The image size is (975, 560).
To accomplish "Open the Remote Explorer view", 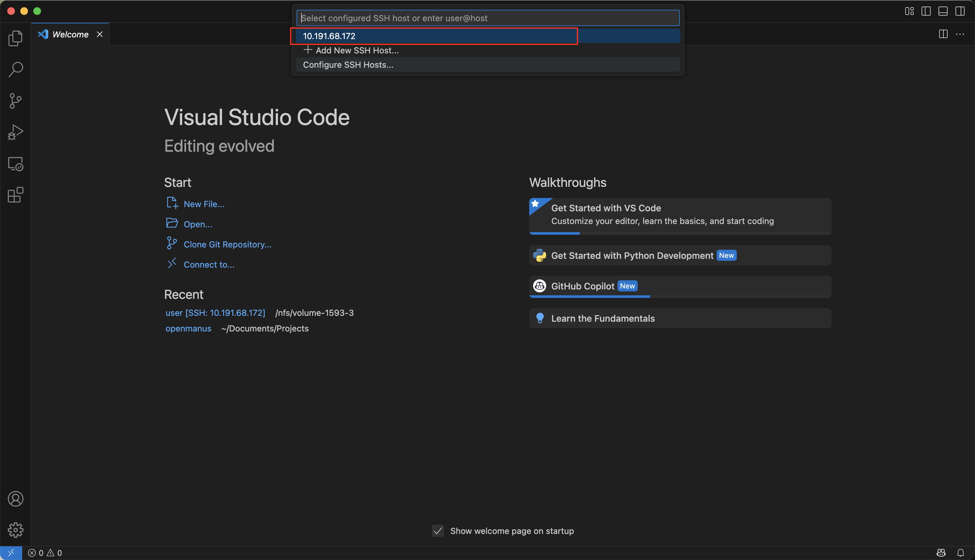I will pyautogui.click(x=15, y=164).
